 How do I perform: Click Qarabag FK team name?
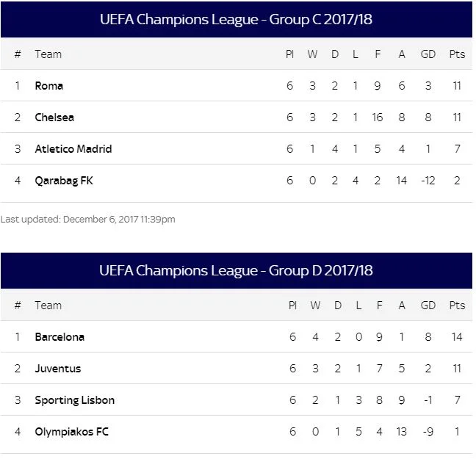[x=64, y=181]
